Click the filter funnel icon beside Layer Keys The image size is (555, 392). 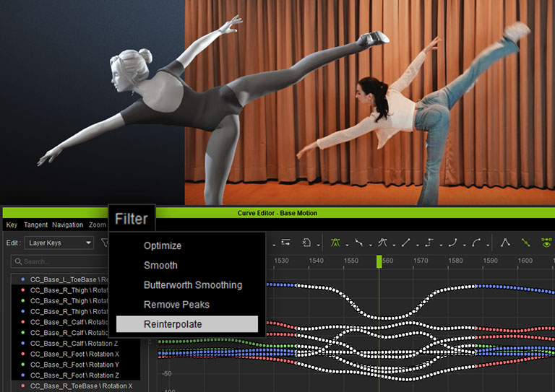pyautogui.click(x=105, y=243)
